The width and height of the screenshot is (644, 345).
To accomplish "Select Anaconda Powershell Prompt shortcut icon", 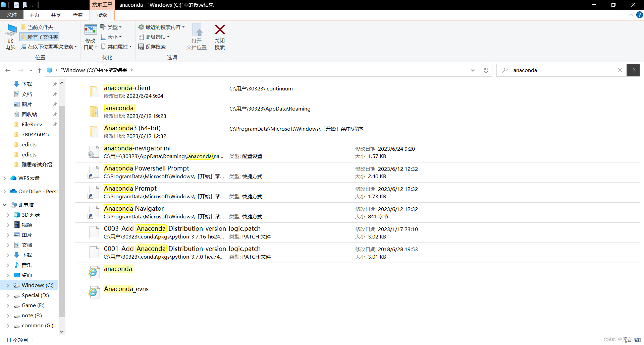I will click(94, 172).
